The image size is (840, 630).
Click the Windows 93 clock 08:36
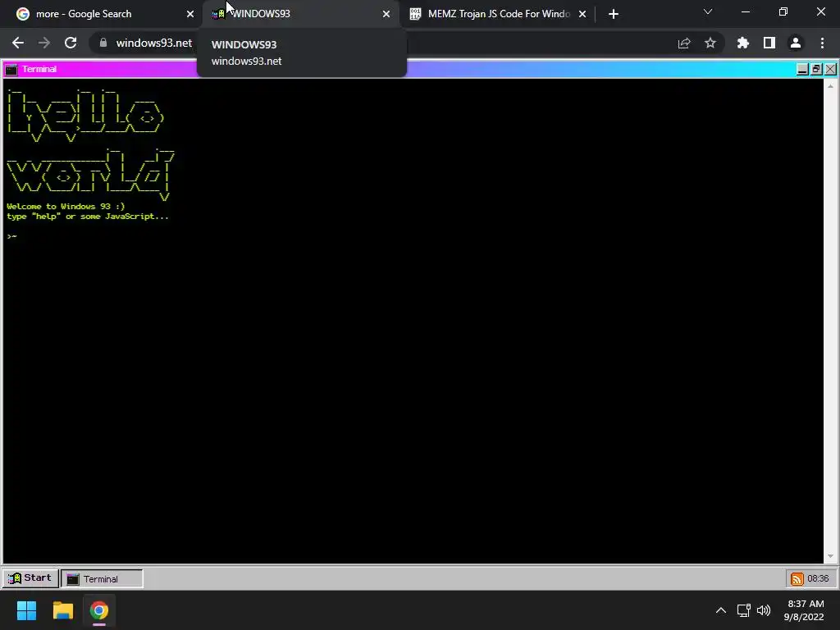click(818, 578)
